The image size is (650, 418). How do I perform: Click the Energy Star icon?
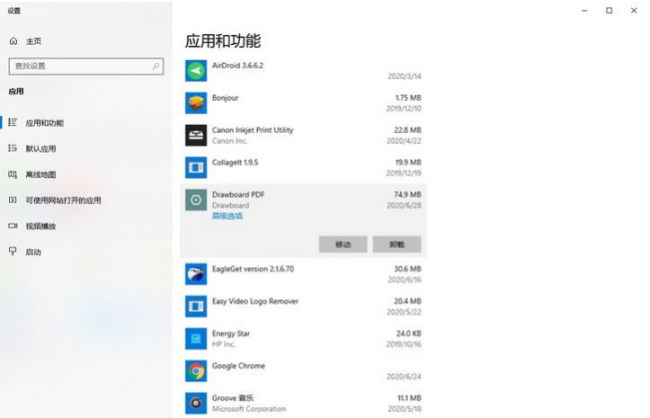[196, 339]
